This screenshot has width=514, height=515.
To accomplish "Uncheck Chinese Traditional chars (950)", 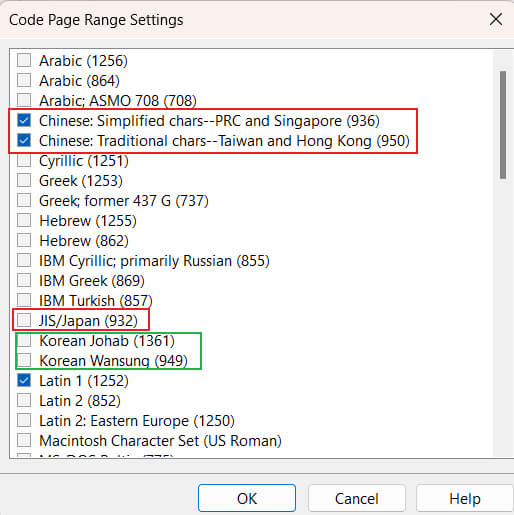I will [x=24, y=141].
